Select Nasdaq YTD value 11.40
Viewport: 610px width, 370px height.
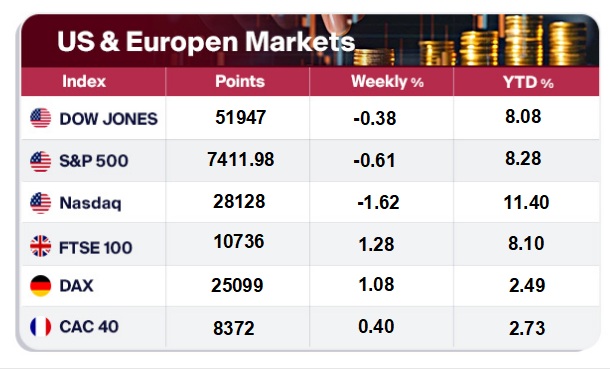[526, 202]
